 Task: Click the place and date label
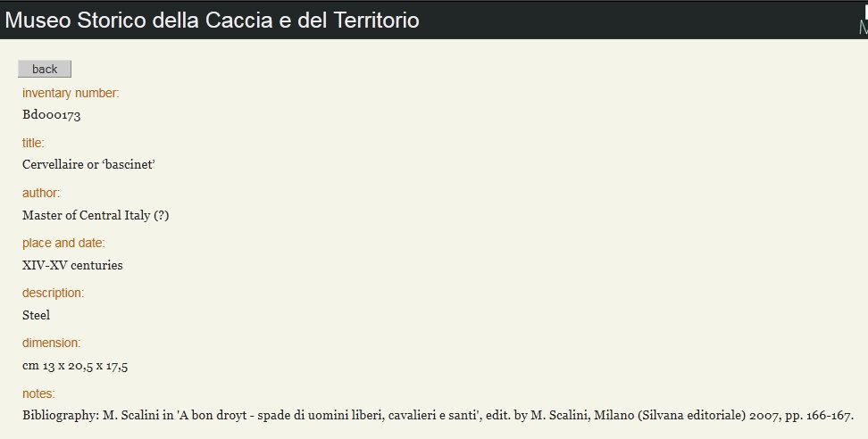(63, 243)
